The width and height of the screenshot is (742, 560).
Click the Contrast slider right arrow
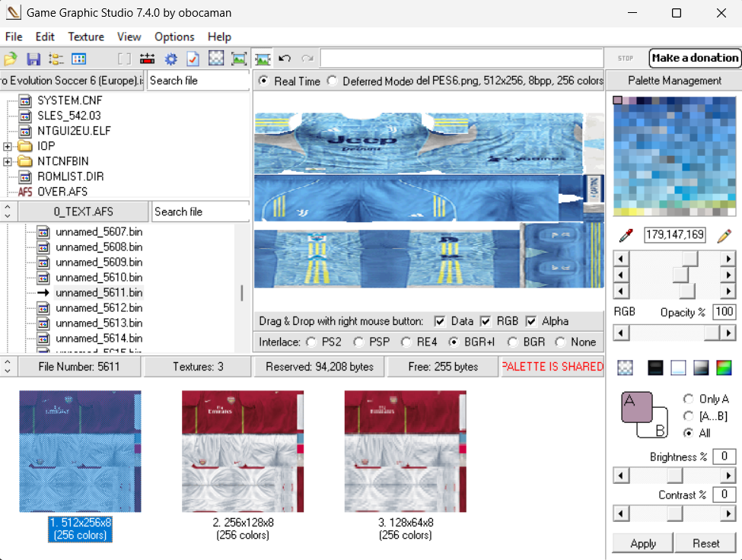728,513
